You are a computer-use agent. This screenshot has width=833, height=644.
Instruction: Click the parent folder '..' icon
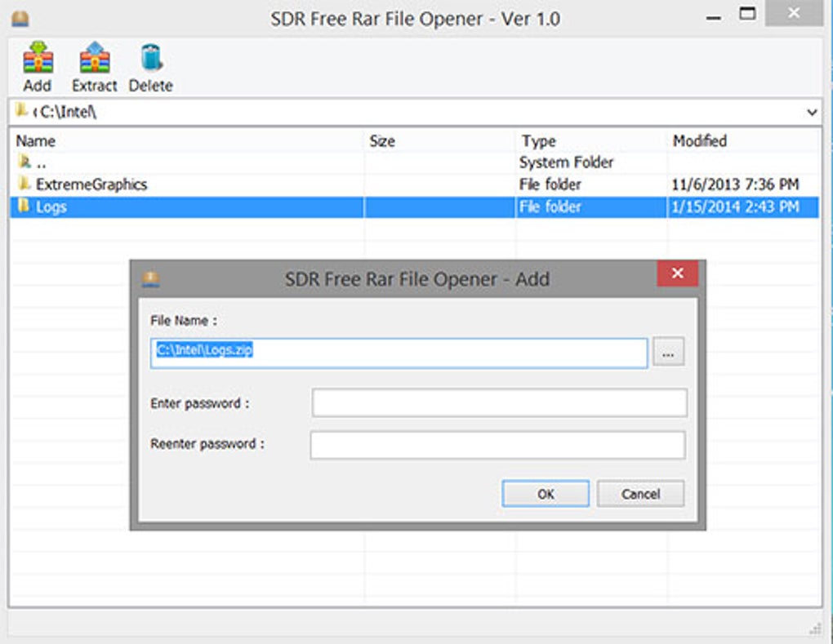tap(24, 160)
